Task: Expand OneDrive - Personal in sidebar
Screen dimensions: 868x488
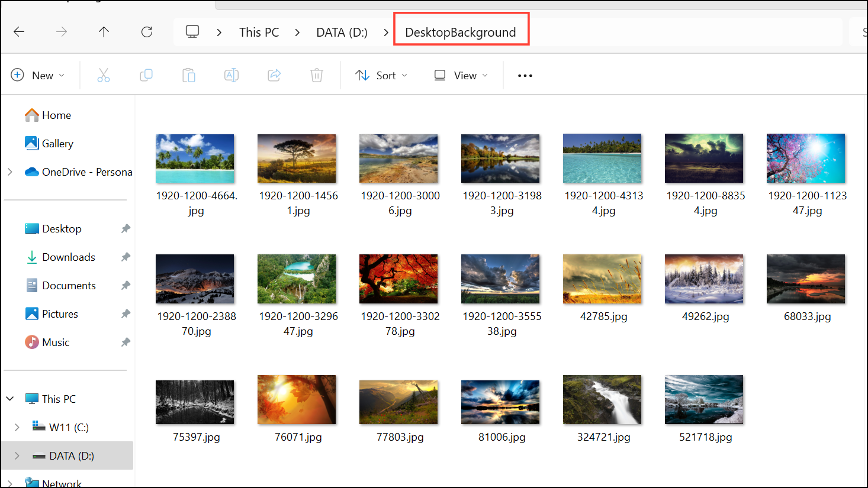Action: [x=10, y=172]
